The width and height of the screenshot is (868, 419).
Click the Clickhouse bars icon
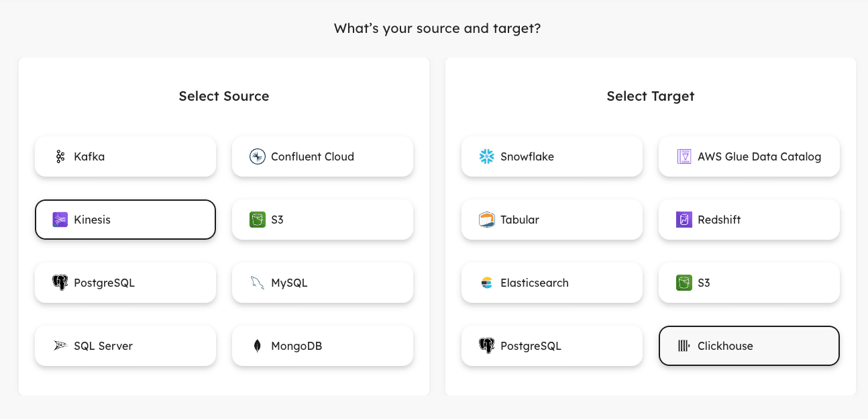pyautogui.click(x=684, y=346)
